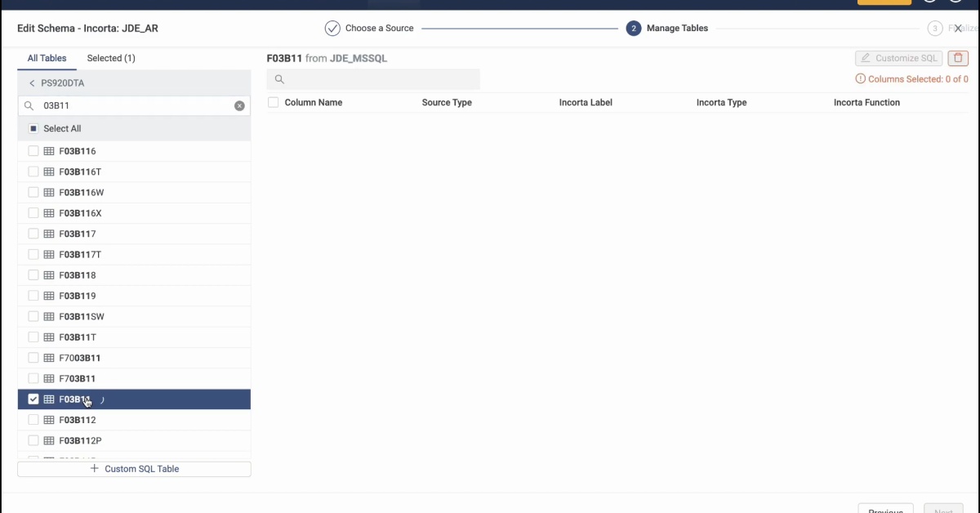This screenshot has height=513, width=980.
Task: Close the Edit Schema dialog
Action: pyautogui.click(x=958, y=29)
